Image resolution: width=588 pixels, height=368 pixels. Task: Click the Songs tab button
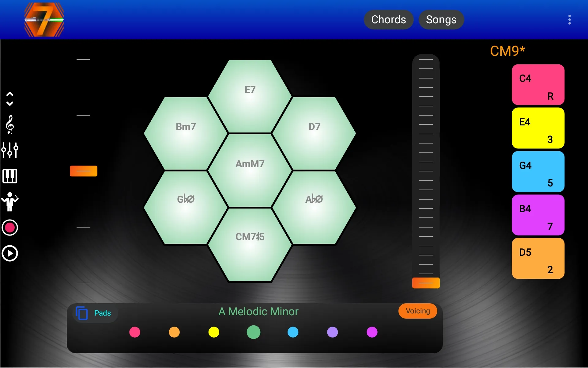coord(442,20)
